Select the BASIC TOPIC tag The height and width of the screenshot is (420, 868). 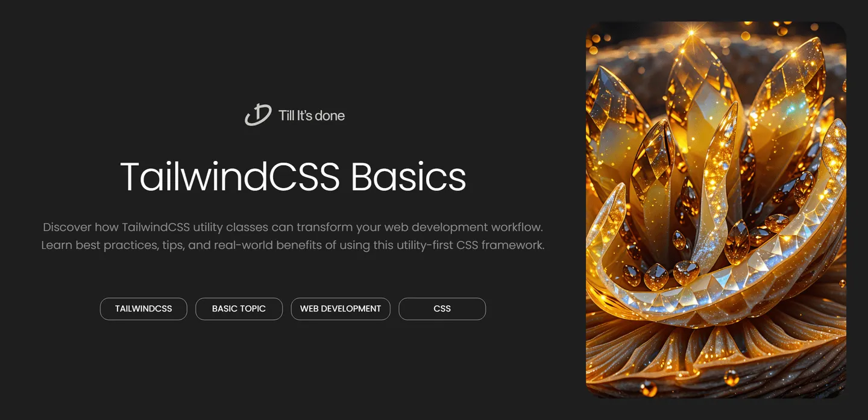[x=239, y=309]
